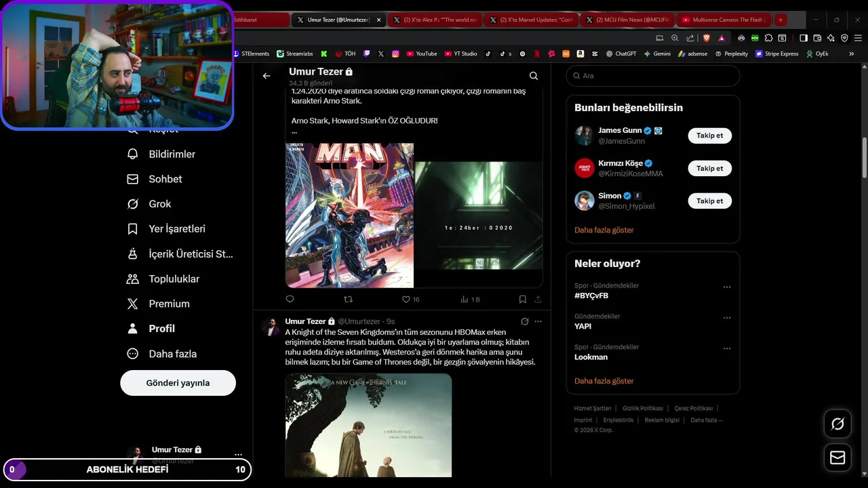Open Premium in the sidebar
Viewport: 868px width, 488px height.
(x=159, y=304)
